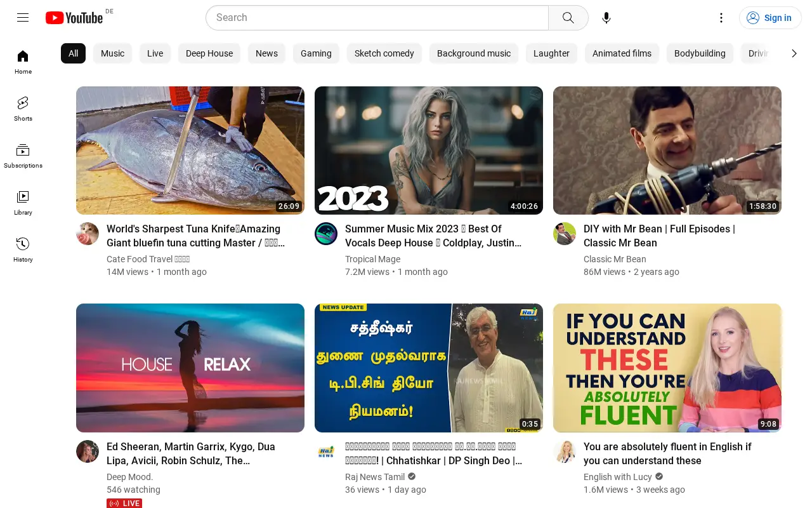Select the Animated films chip
Viewport: 812px width, 508px height.
point(622,53)
